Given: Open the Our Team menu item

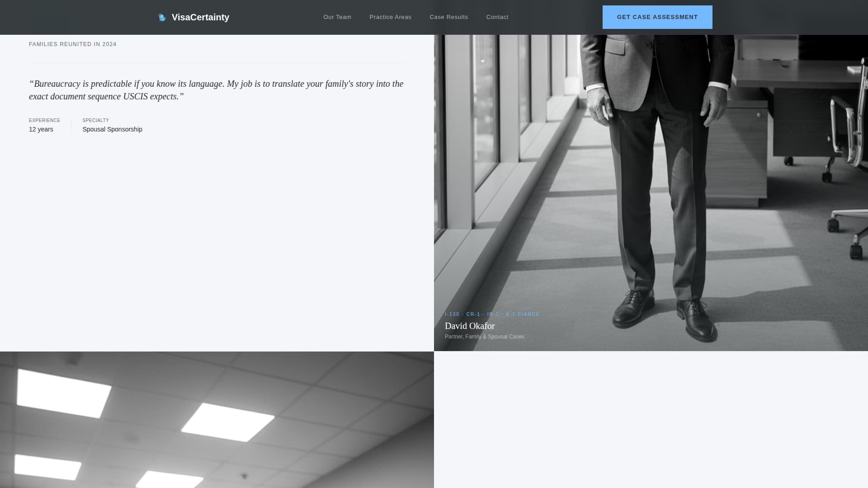Looking at the screenshot, I should [x=337, y=17].
